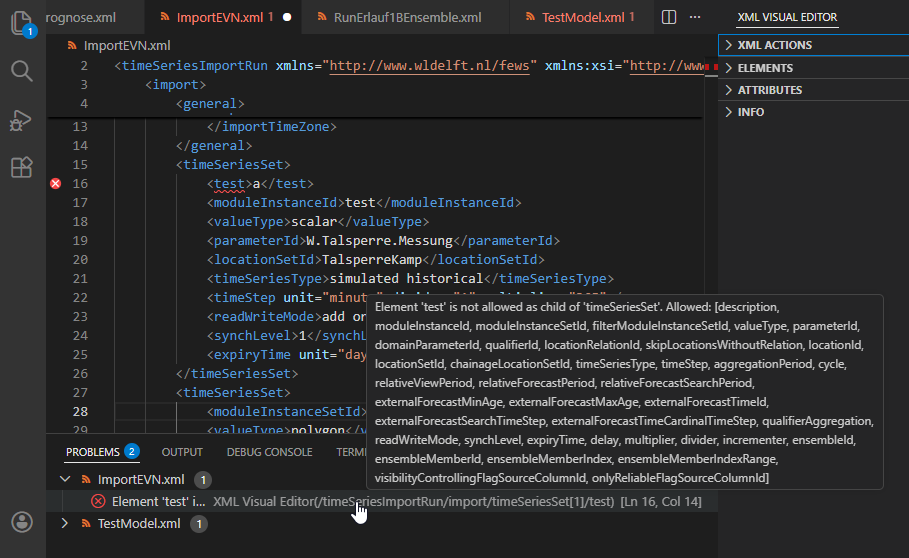Click the closing general tag on line 14
The image size is (909, 558).
point(214,145)
